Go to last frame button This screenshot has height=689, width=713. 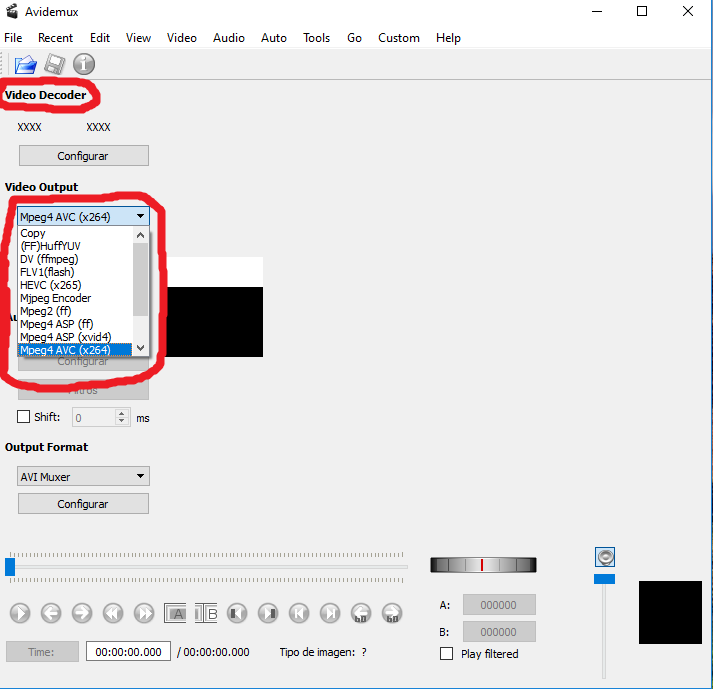click(330, 613)
